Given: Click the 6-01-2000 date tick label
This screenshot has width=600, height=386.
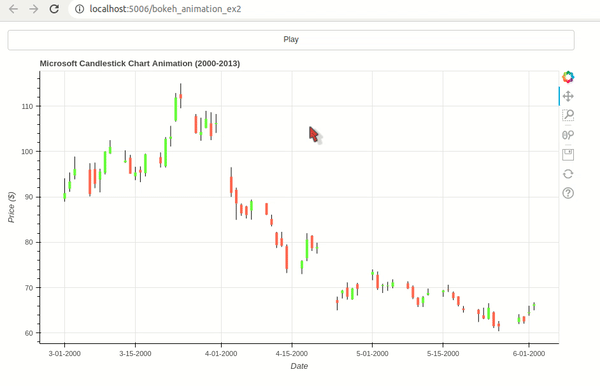Looking at the screenshot, I should [x=529, y=353].
